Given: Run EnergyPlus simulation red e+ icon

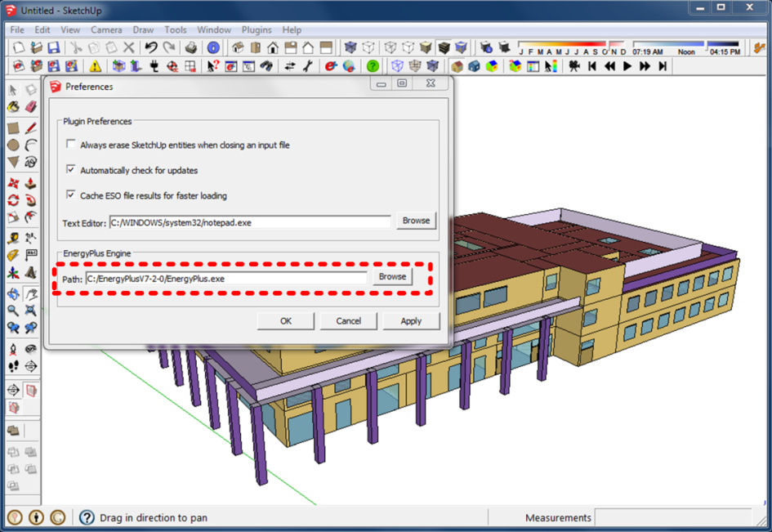Looking at the screenshot, I should [x=330, y=66].
